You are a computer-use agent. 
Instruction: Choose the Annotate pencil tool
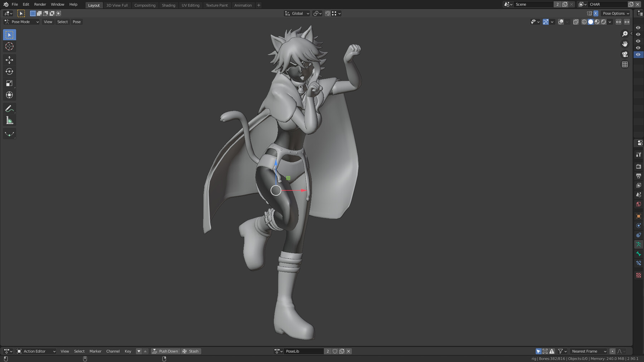[x=9, y=109]
